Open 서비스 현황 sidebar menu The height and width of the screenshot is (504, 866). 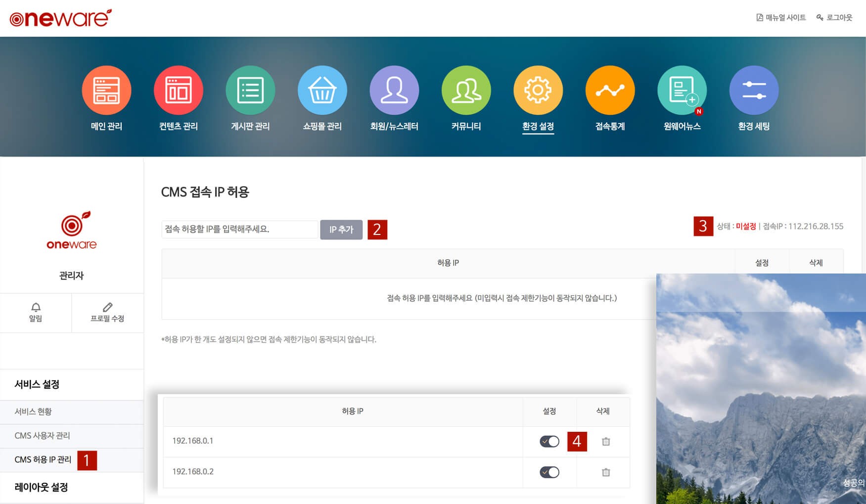click(x=72, y=412)
